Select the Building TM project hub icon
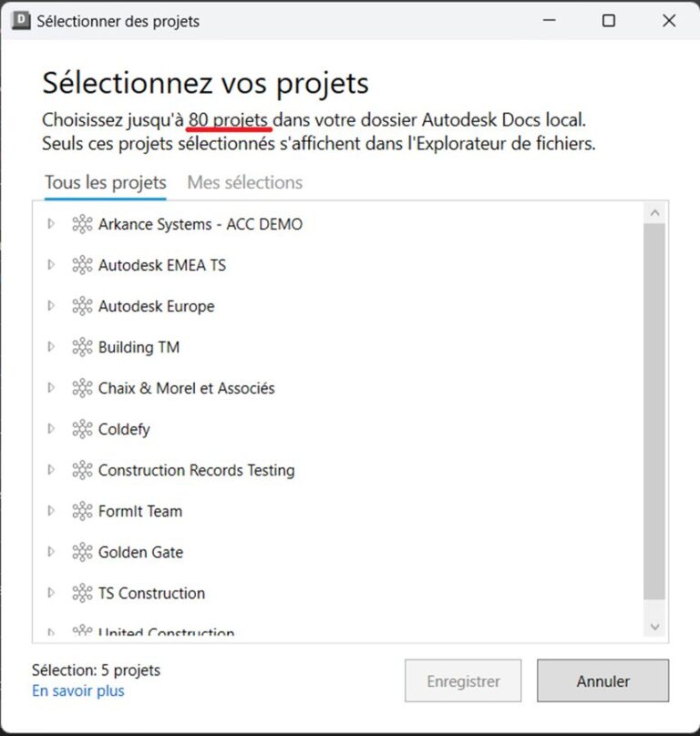This screenshot has width=700, height=736. pos(82,347)
